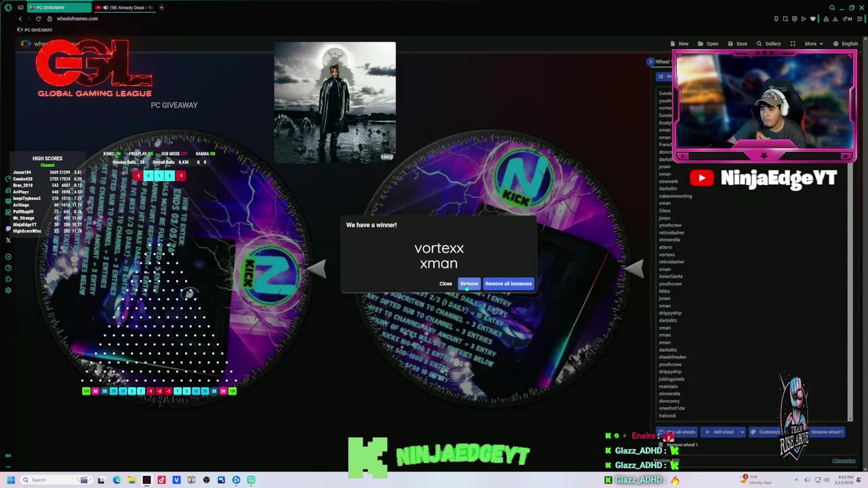The image size is (868, 488).
Task: Open the tab islands workspace icon
Action: [x=20, y=7]
